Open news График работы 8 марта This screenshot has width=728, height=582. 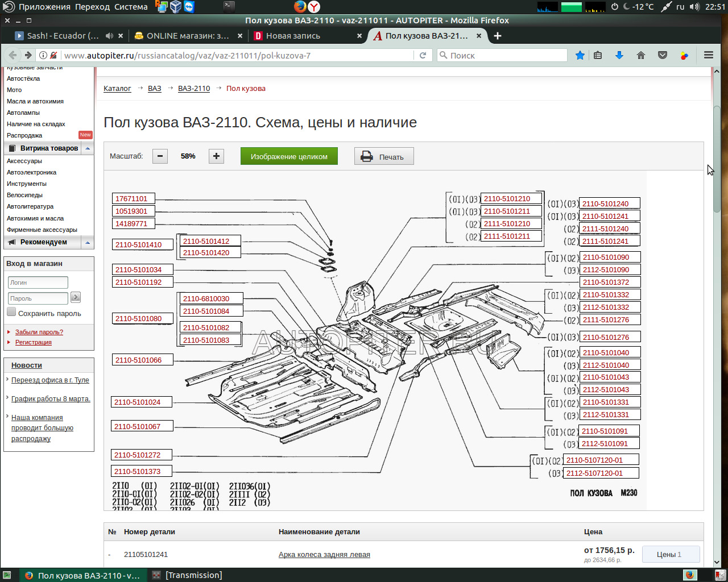(x=51, y=399)
